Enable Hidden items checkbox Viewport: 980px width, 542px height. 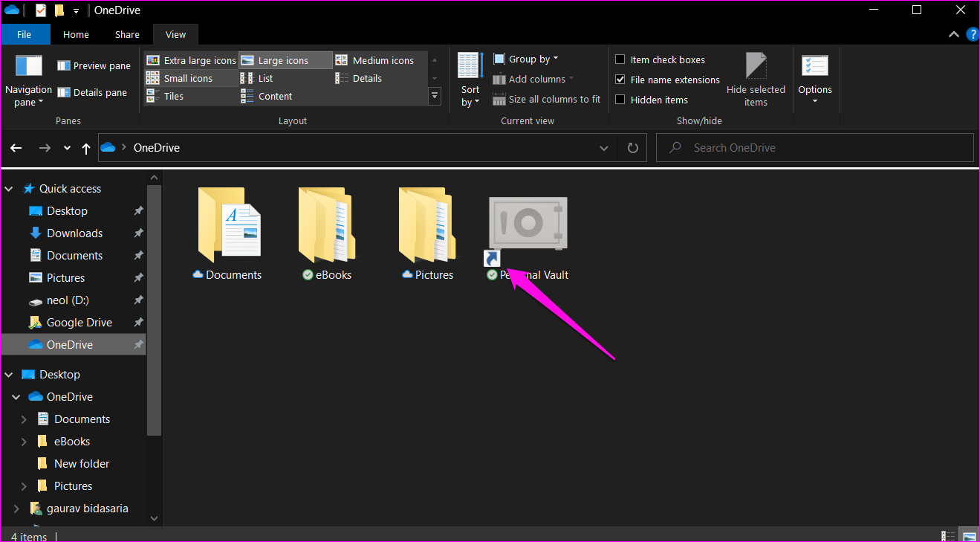620,100
